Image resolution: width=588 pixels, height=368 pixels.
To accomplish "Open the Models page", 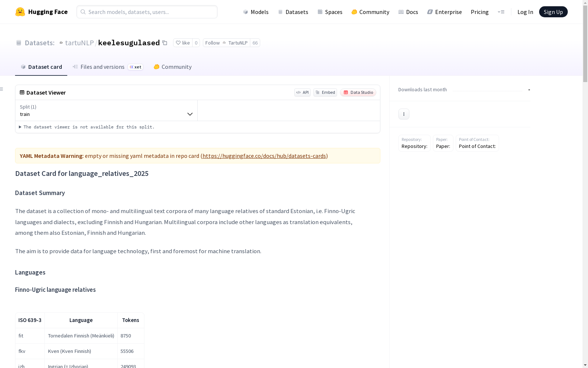I will (x=256, y=12).
